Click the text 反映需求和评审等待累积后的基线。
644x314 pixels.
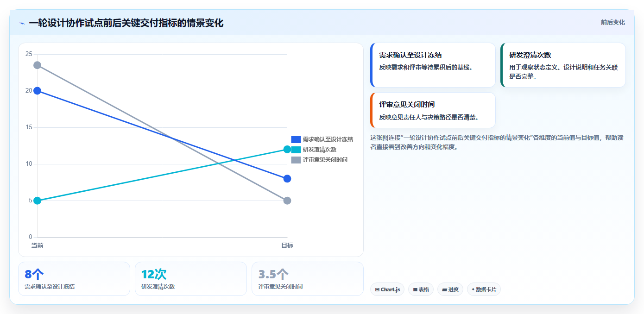(x=425, y=67)
